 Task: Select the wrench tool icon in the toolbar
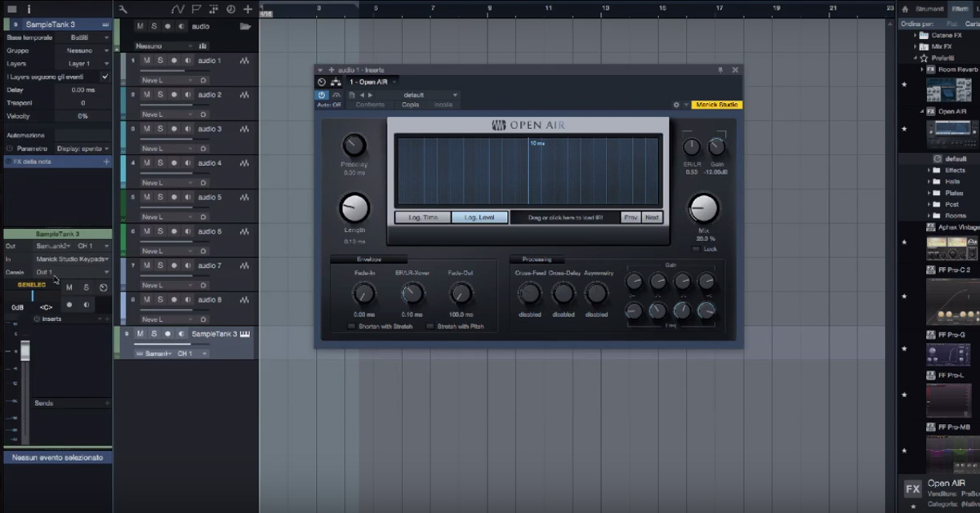coord(122,9)
